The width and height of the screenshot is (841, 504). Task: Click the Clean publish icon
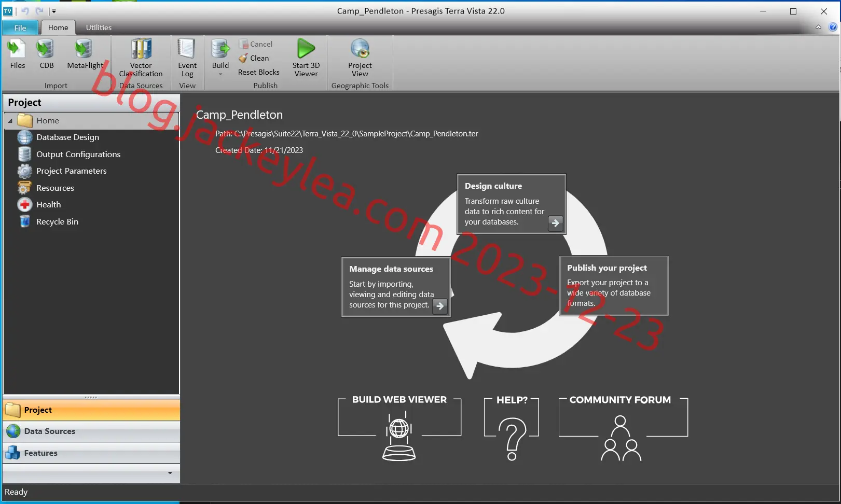(243, 58)
